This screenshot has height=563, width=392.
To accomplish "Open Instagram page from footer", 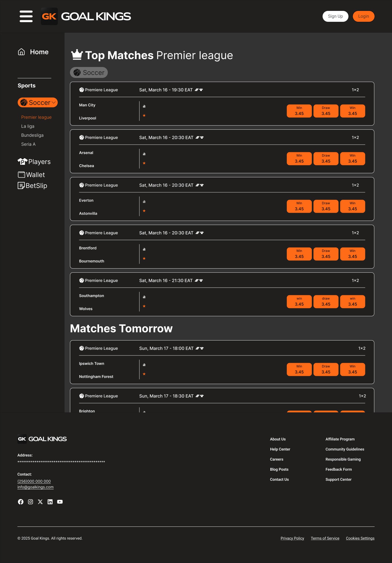I will [x=30, y=502].
